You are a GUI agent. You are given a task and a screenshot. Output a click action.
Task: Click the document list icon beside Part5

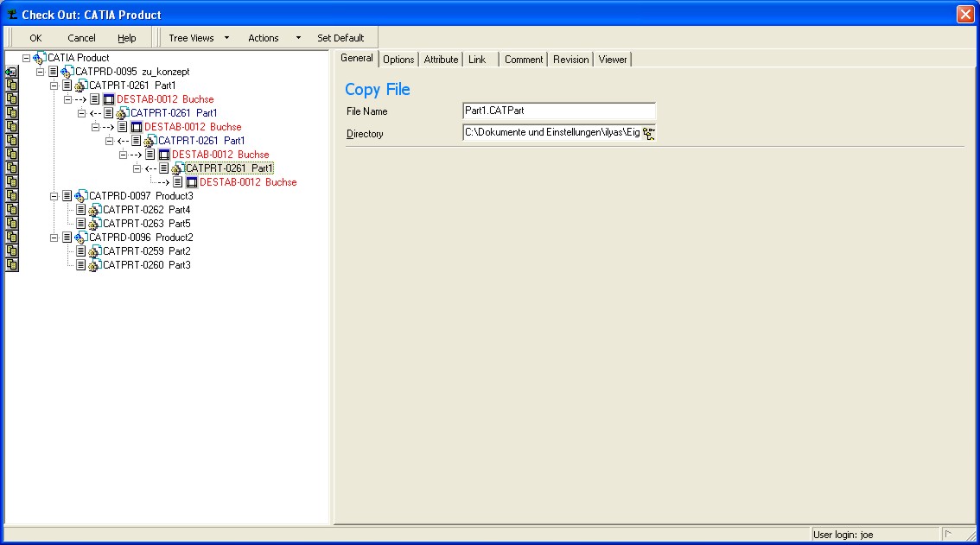click(80, 224)
